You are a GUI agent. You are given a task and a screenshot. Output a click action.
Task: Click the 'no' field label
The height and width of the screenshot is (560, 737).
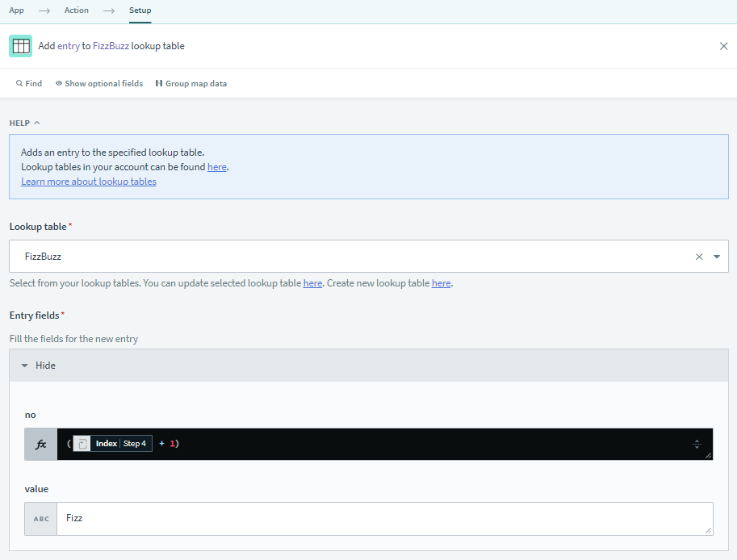pyautogui.click(x=30, y=415)
